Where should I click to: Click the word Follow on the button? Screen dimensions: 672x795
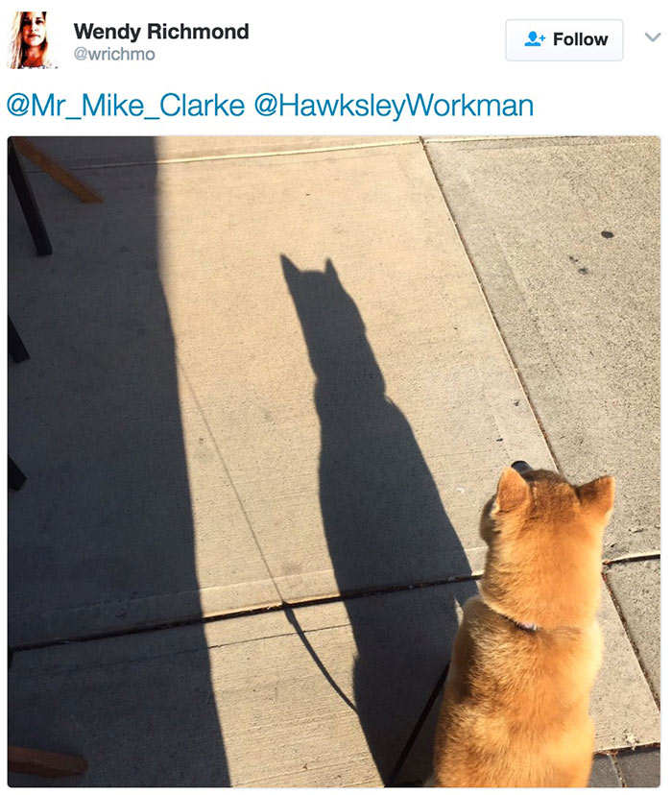pos(580,39)
